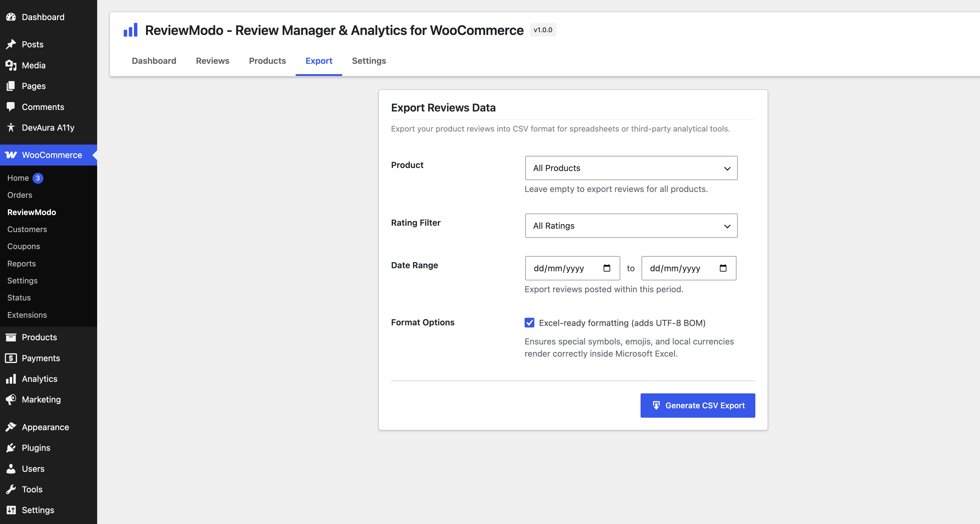The height and width of the screenshot is (524, 980).
Task: Click the start date input field
Action: pos(573,268)
